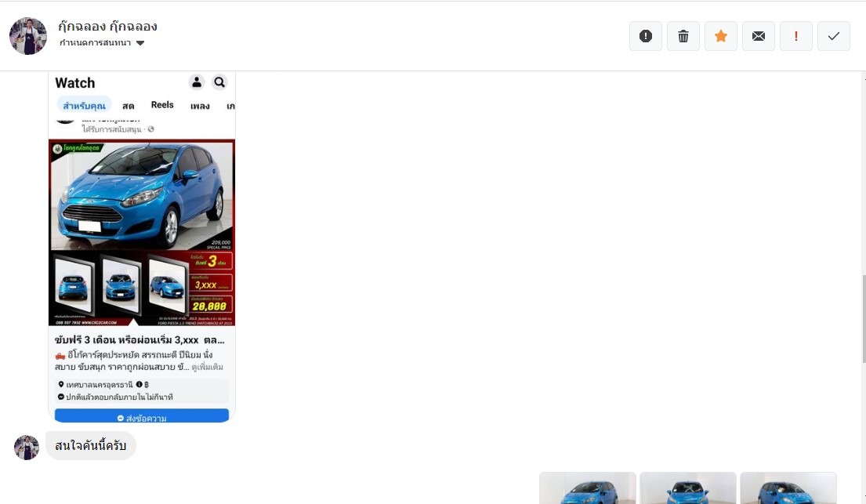Click the response time text ปกติแล้วตอบกลับภายในไม่กี่นาที
Viewport: 866px width, 504px height.
click(x=119, y=397)
